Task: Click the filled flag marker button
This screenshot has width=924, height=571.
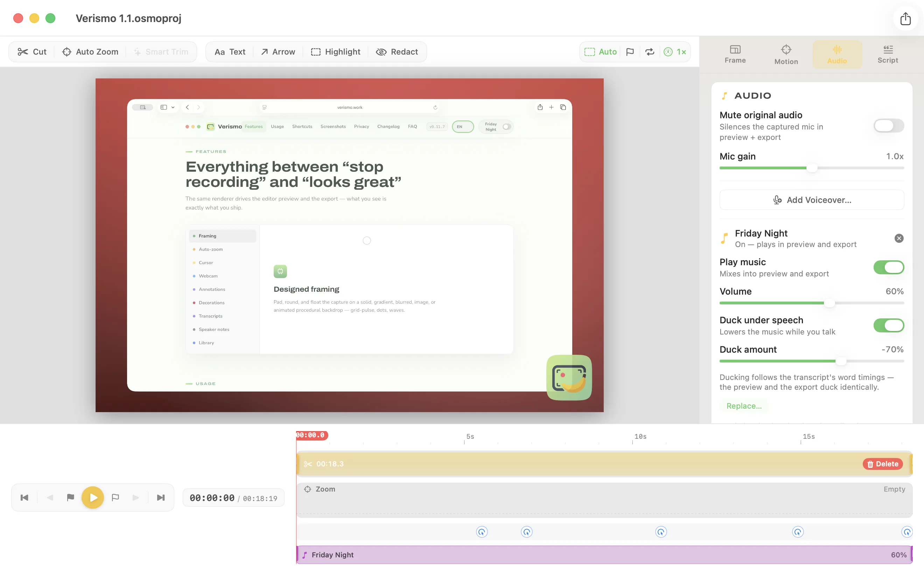Action: (x=70, y=498)
